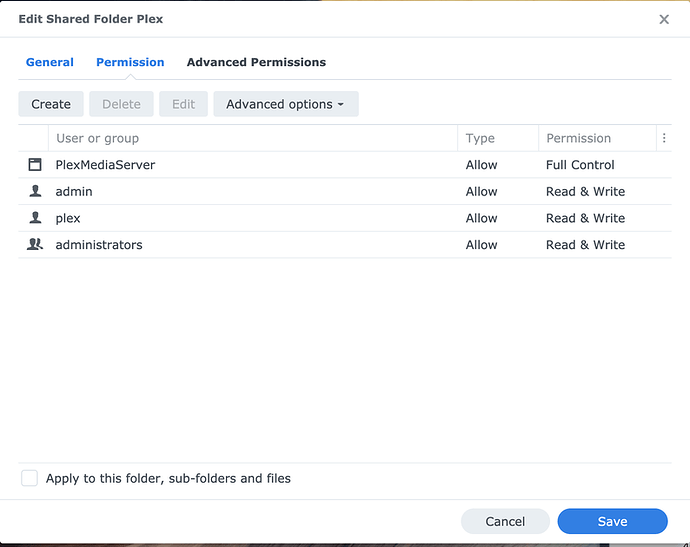Click Allow in the PlexMediaServer row
This screenshot has height=547, width=690.
pyautogui.click(x=481, y=165)
